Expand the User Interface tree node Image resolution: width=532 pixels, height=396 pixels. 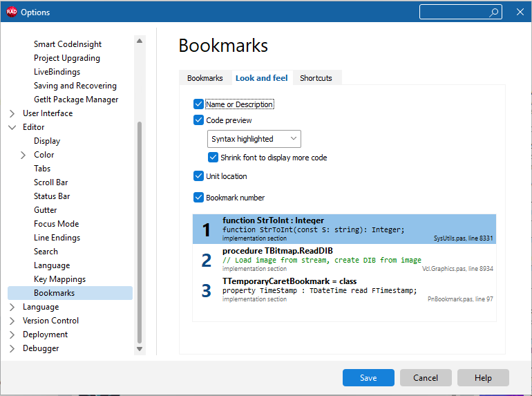pyautogui.click(x=12, y=113)
